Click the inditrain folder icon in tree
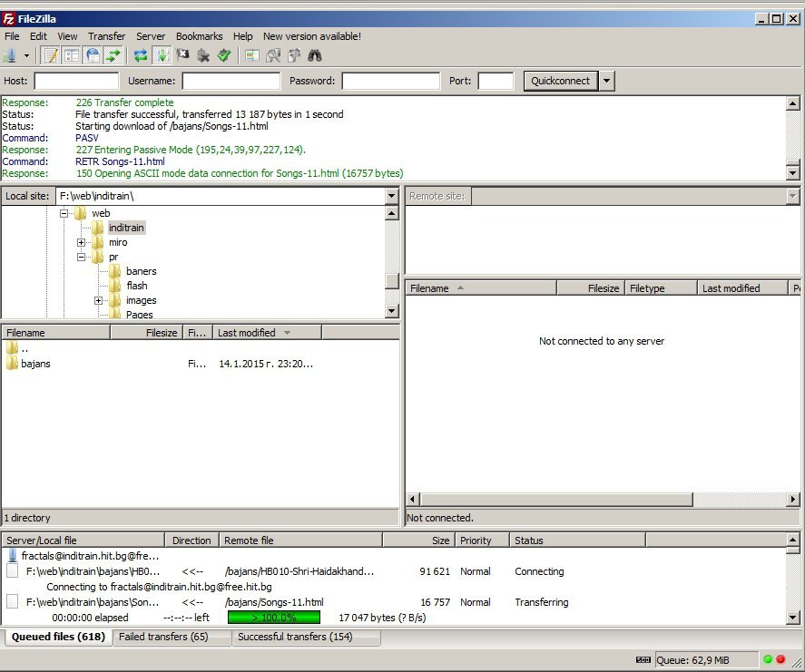The width and height of the screenshot is (805, 672). pos(97,228)
